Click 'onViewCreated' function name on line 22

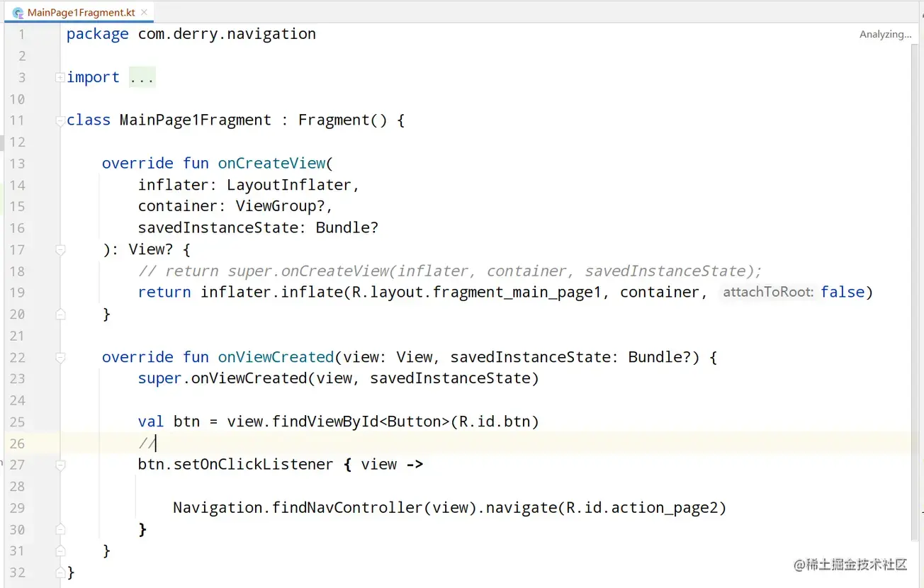(276, 357)
